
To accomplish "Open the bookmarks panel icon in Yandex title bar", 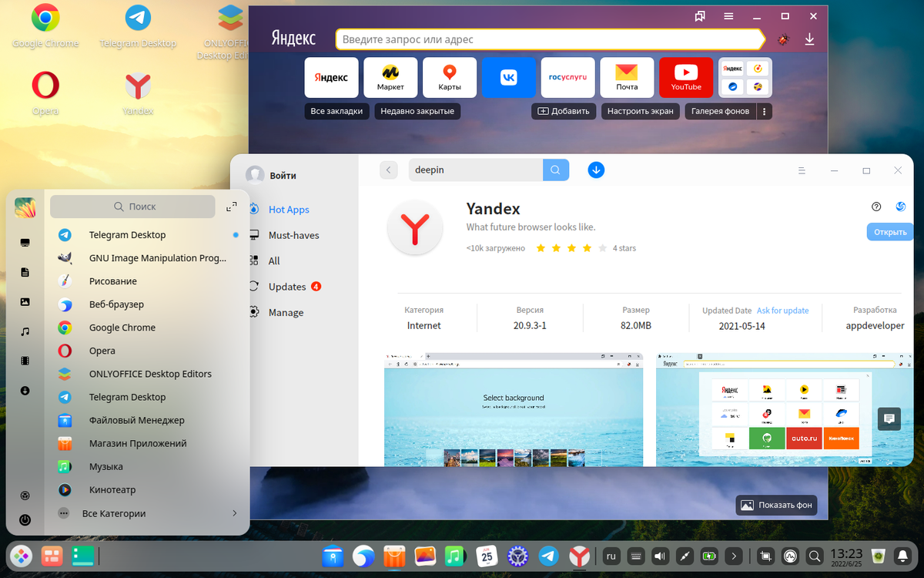I will (x=700, y=16).
